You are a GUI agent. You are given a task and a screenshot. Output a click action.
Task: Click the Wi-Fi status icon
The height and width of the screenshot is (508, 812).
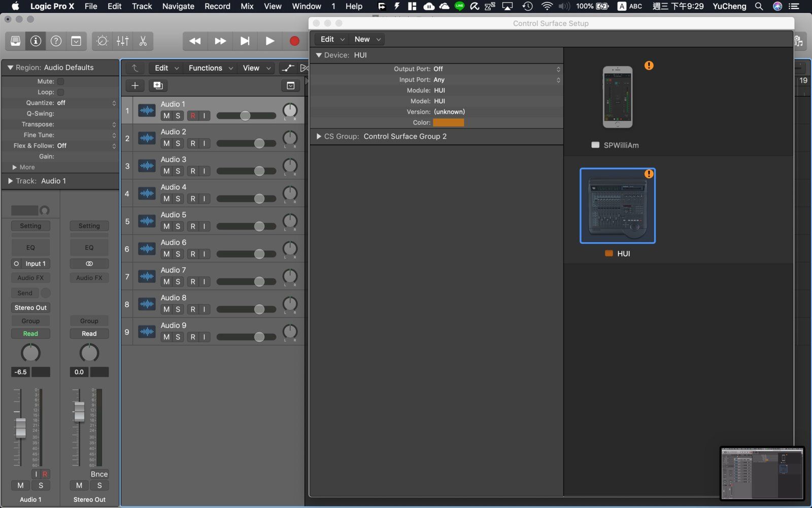547,6
